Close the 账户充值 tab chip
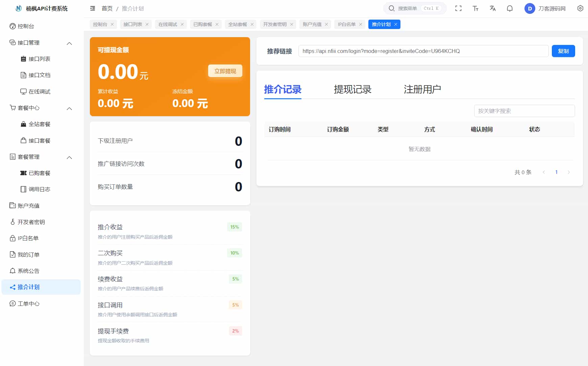This screenshot has width=588, height=366. 326,24
